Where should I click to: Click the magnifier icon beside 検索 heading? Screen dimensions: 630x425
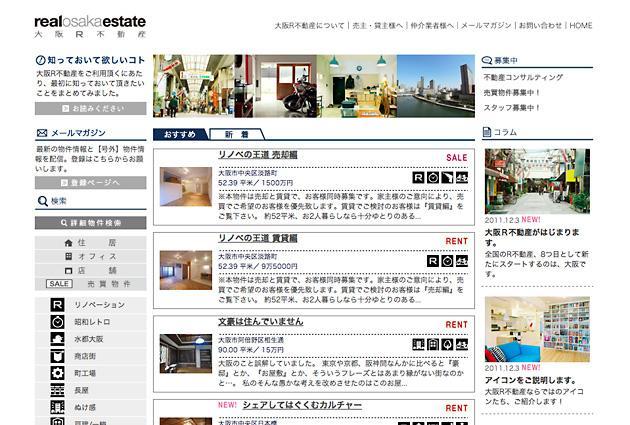click(x=42, y=201)
